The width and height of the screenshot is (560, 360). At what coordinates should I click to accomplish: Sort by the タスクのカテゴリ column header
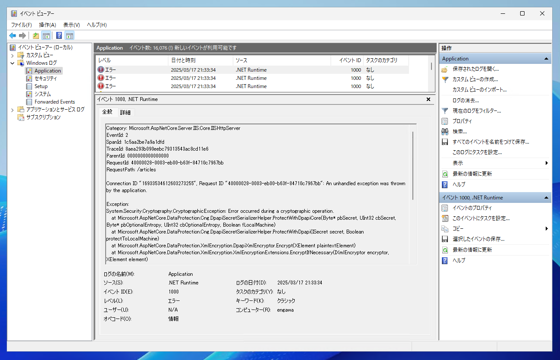pos(386,60)
